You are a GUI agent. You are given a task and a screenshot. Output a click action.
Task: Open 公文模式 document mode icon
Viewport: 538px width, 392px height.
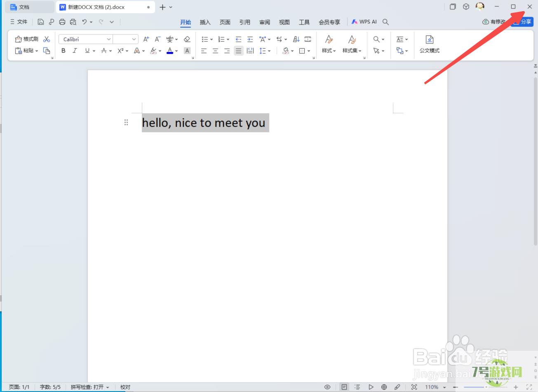(x=430, y=44)
